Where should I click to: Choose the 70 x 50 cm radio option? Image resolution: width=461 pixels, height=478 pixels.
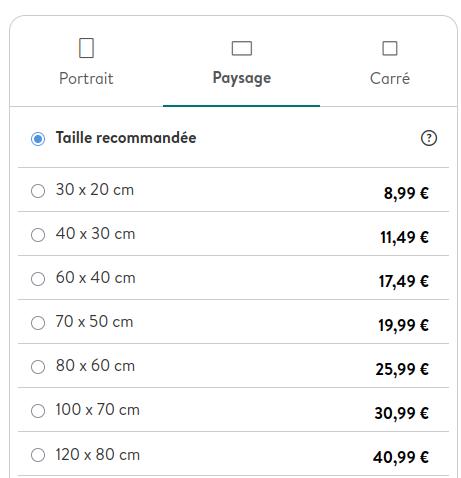point(38,323)
